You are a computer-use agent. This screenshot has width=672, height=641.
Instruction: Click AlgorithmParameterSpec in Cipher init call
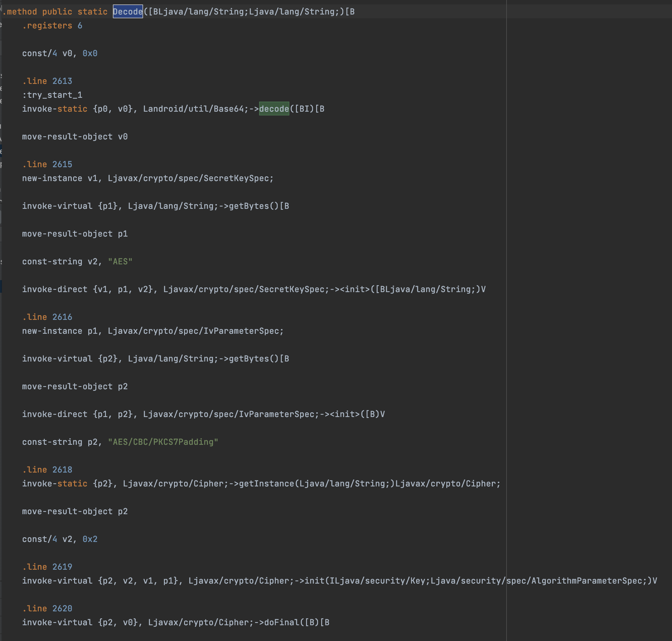point(587,580)
